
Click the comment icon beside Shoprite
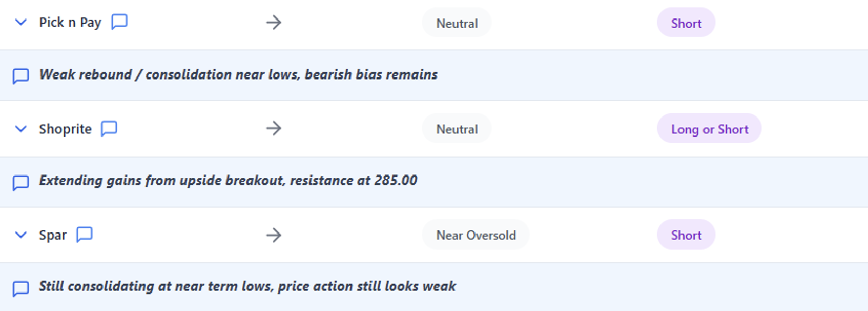(109, 128)
